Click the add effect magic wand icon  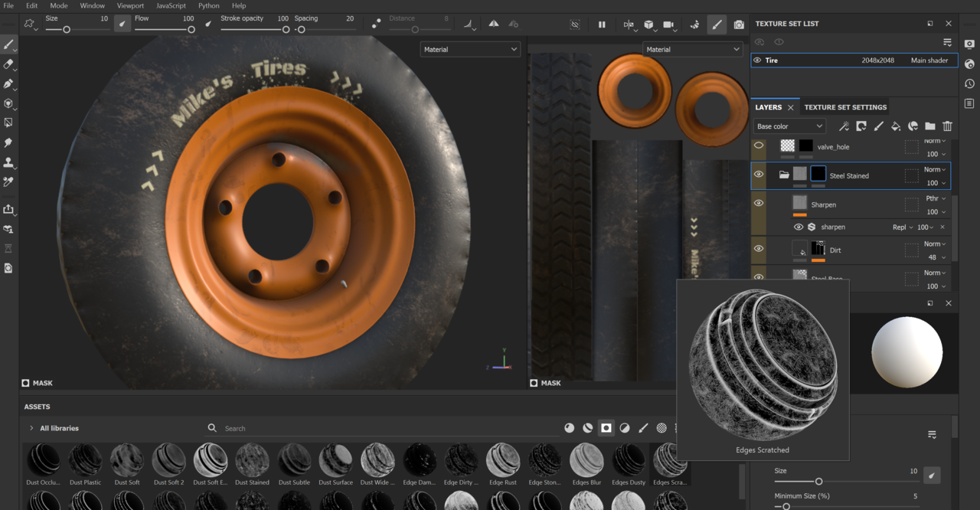click(844, 126)
